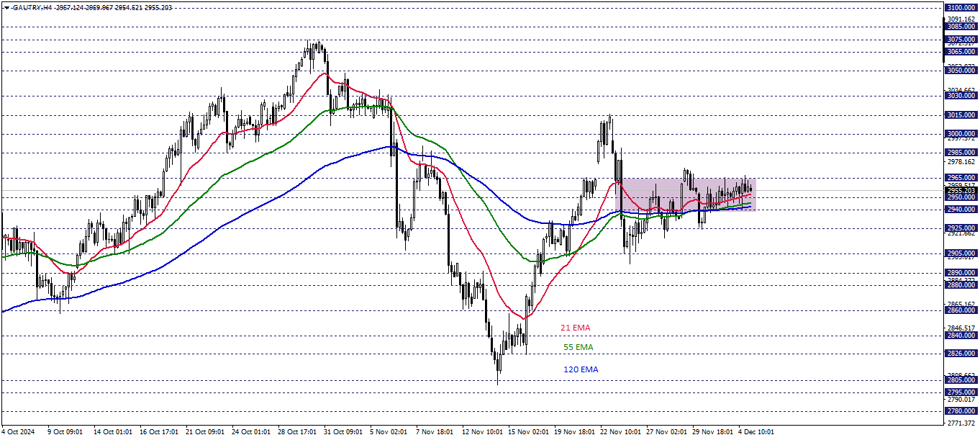Select the 21 Oct 09:01 time label
The width and height of the screenshot is (980, 440).
click(x=205, y=432)
